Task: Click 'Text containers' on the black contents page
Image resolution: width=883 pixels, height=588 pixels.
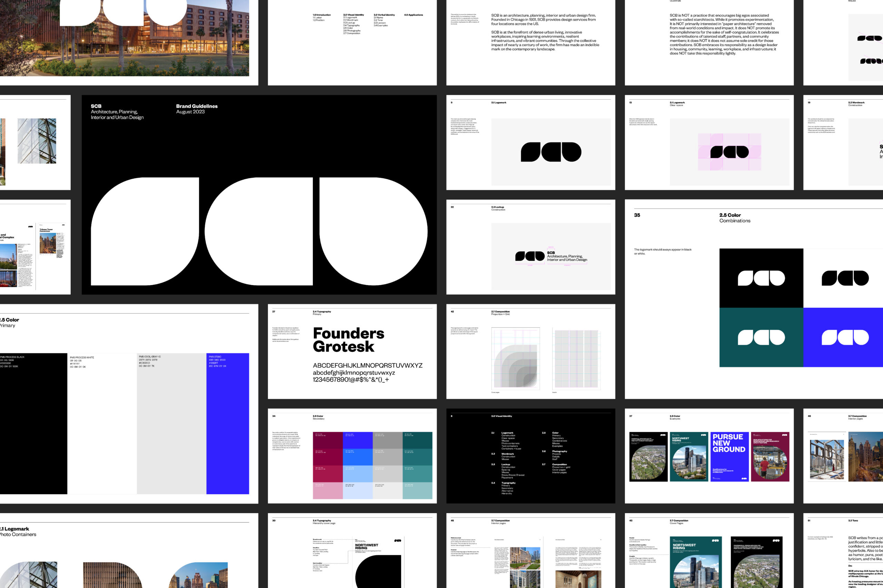Action: pyautogui.click(x=509, y=446)
